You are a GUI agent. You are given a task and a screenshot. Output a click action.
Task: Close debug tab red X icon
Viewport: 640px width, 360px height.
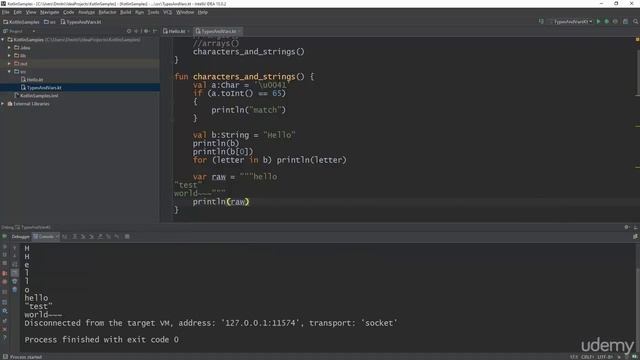click(4, 329)
